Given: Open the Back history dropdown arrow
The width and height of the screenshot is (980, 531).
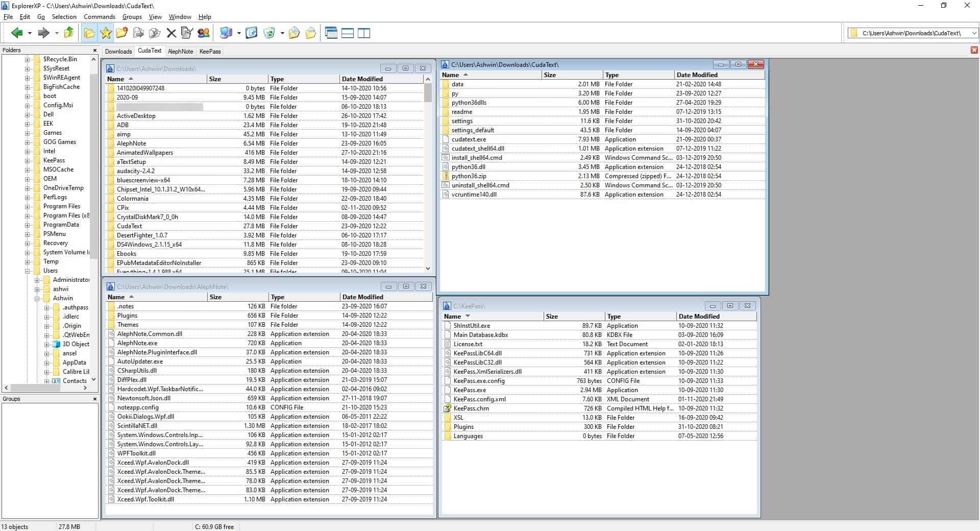Looking at the screenshot, I should 30,33.
